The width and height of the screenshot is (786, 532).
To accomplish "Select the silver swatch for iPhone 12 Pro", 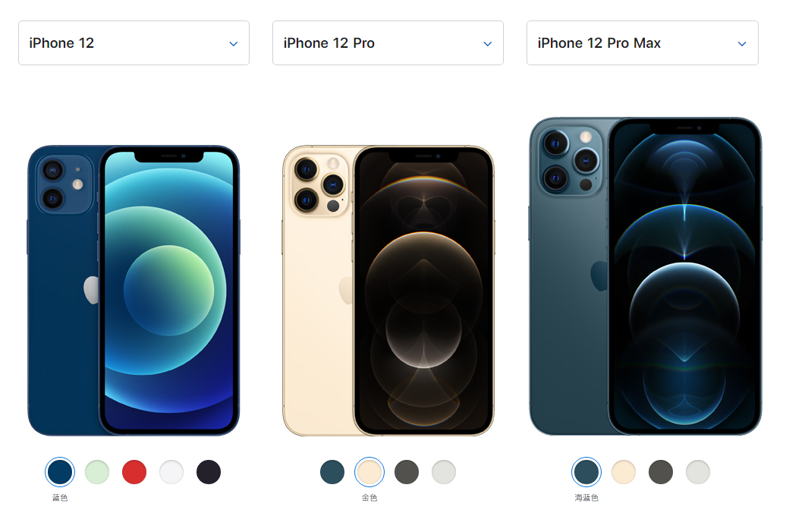I will click(x=444, y=472).
